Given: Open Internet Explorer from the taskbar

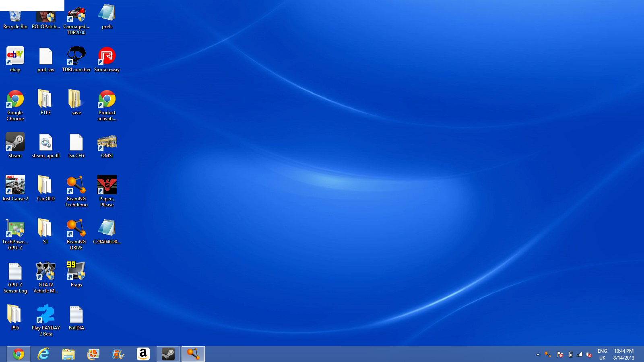Looking at the screenshot, I should [43, 354].
